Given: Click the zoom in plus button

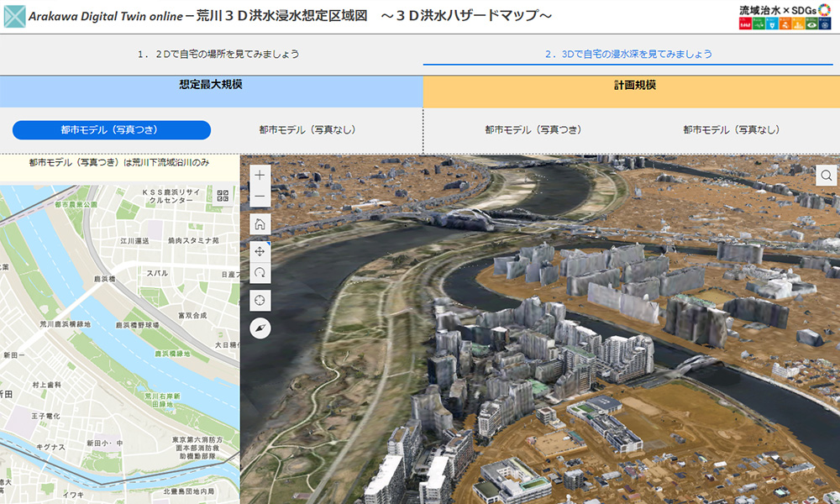Looking at the screenshot, I should click(x=260, y=176).
